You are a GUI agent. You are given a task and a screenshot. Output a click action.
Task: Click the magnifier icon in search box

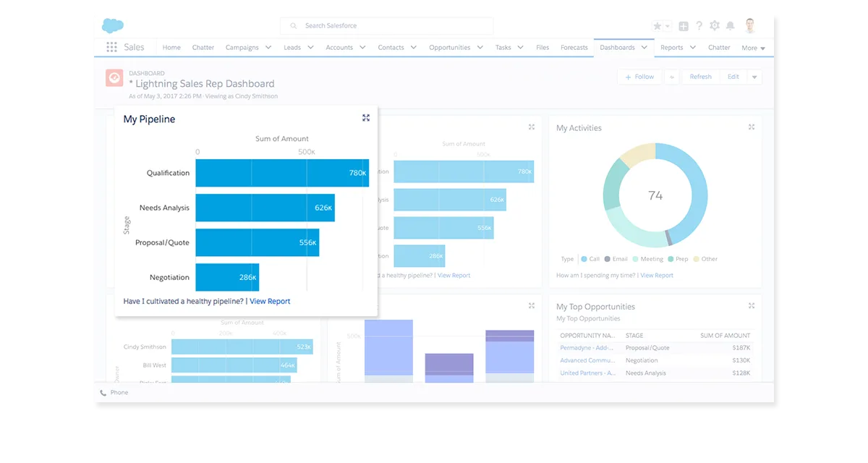tap(294, 26)
